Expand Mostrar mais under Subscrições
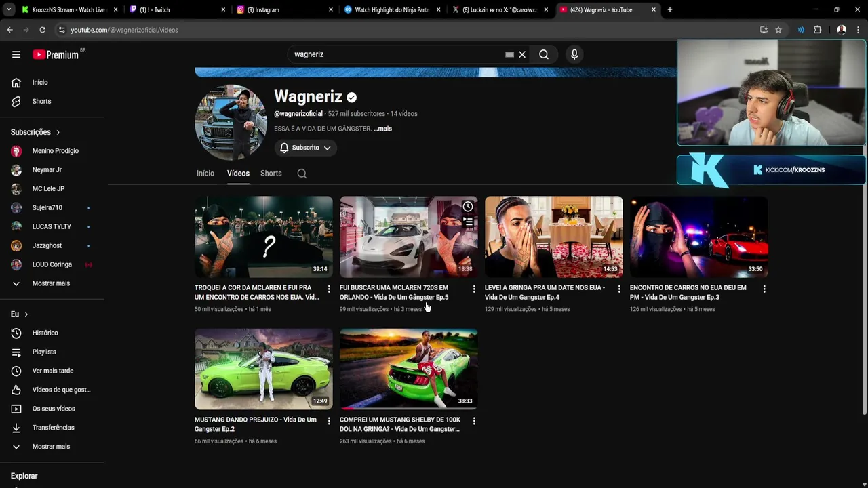This screenshot has width=868, height=488. pos(52,283)
